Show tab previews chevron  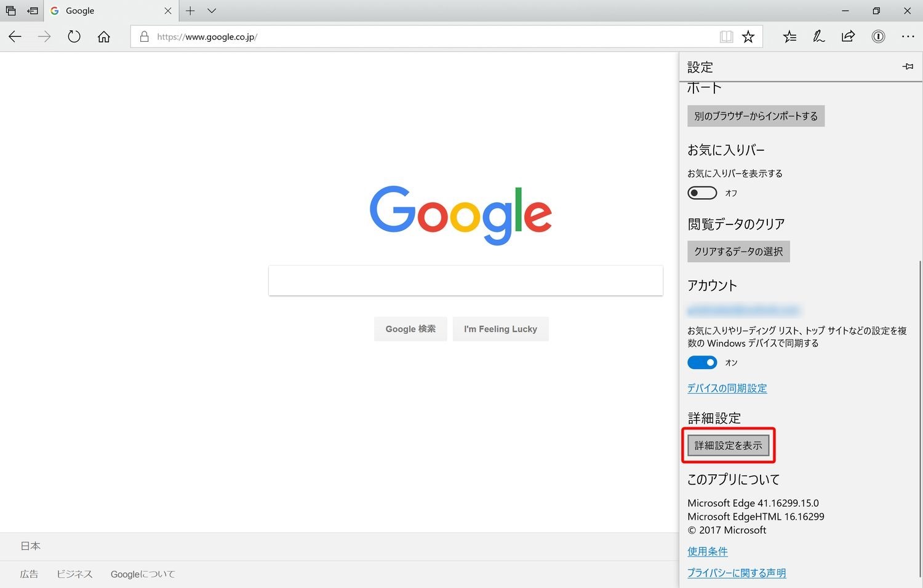(212, 10)
